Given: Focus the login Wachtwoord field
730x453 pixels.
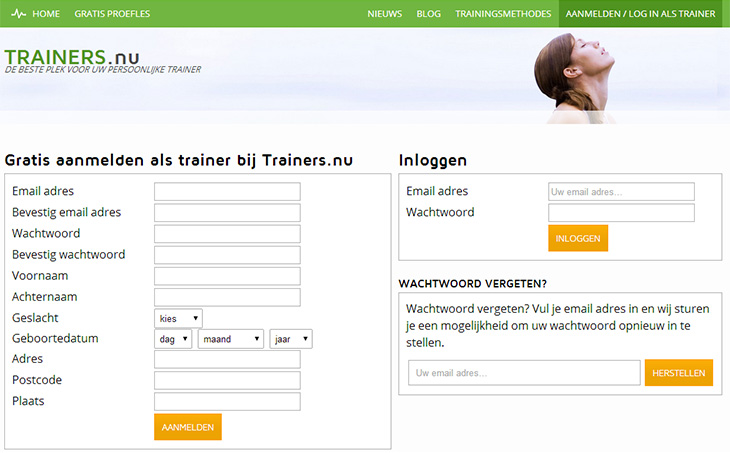Looking at the screenshot, I should coord(621,213).
